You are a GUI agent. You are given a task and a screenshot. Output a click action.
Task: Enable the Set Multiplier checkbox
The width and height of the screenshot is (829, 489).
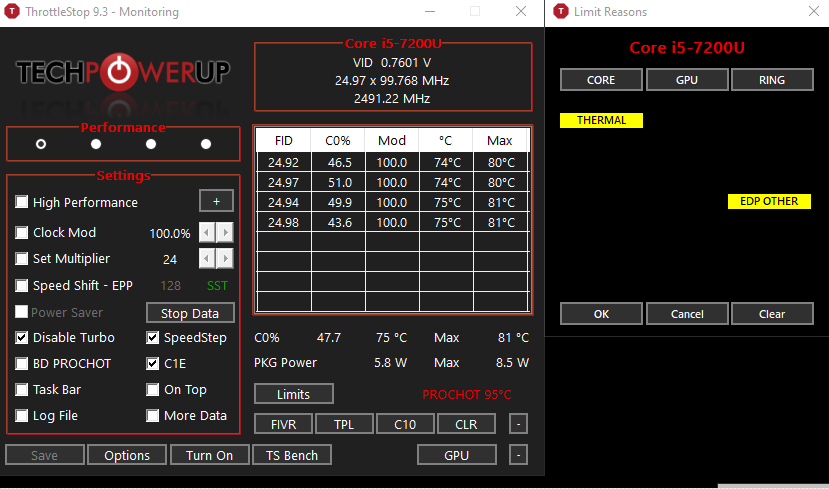22,259
